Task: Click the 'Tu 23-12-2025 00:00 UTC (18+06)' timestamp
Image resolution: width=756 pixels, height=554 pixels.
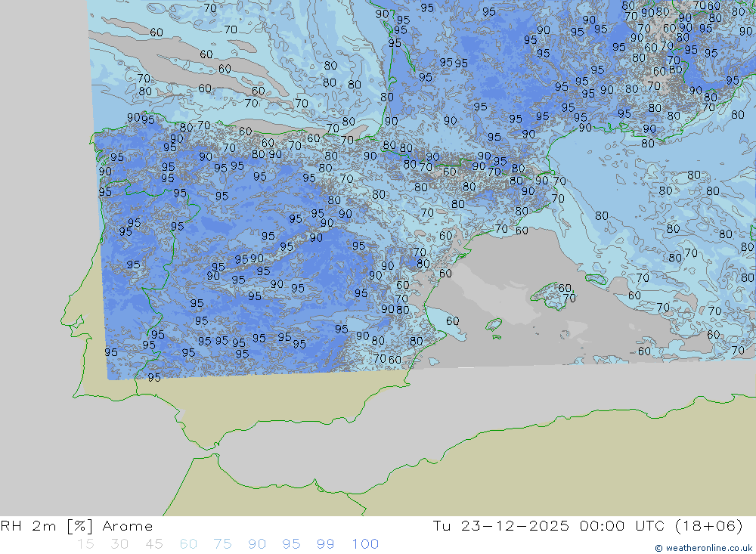Action: point(587,526)
